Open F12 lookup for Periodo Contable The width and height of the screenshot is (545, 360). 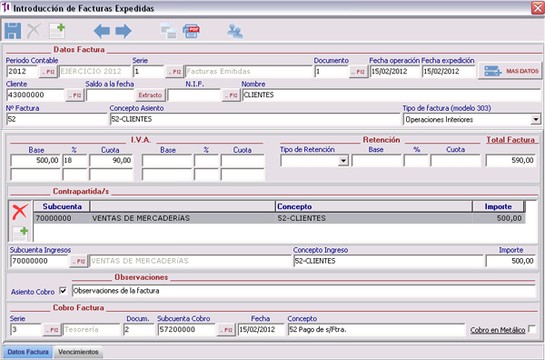click(x=48, y=72)
